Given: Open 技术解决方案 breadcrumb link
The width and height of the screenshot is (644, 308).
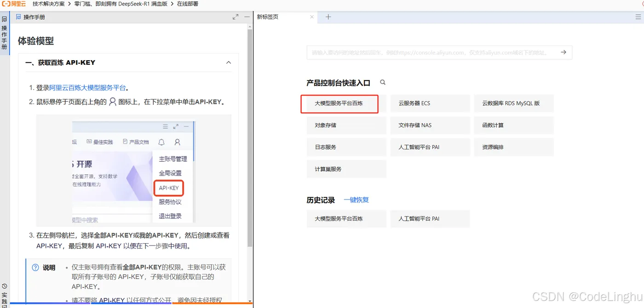Looking at the screenshot, I should click(48, 4).
